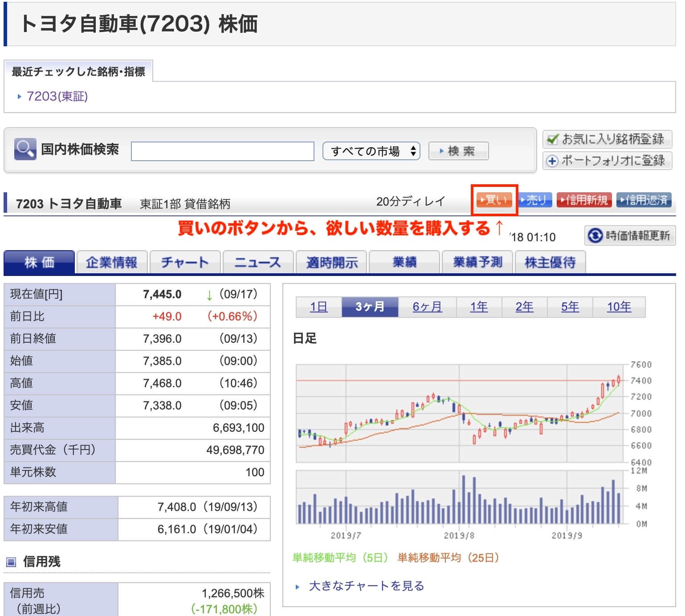The width and height of the screenshot is (685, 616).
Task: Select the 2年 chart period
Action: [525, 307]
